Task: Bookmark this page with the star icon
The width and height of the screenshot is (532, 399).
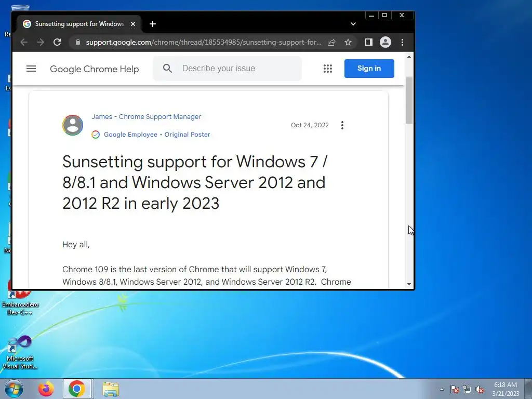Action: click(x=348, y=43)
